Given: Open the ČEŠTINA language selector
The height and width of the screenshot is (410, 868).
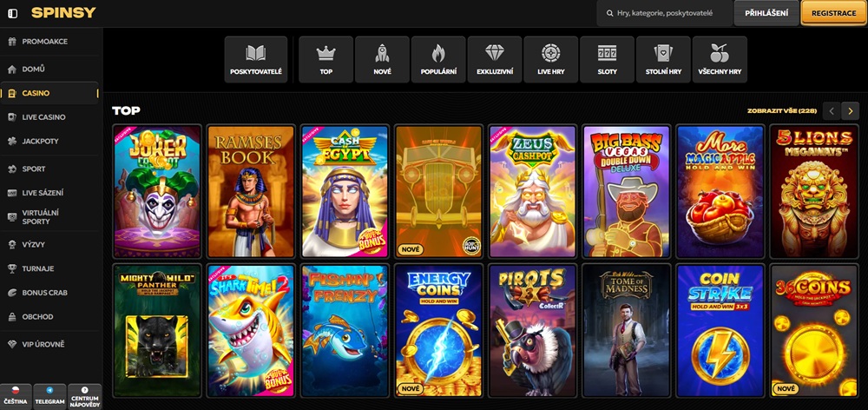Looking at the screenshot, I should 16,397.
